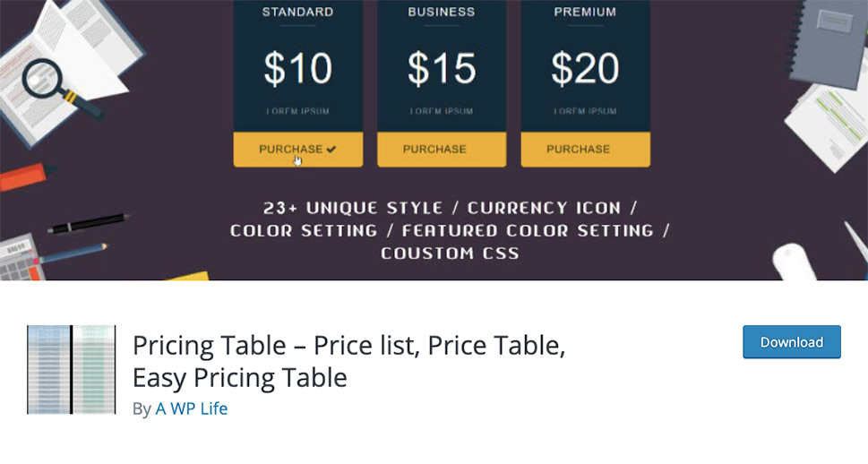
Task: Click the $10 Standard price
Action: (x=297, y=69)
